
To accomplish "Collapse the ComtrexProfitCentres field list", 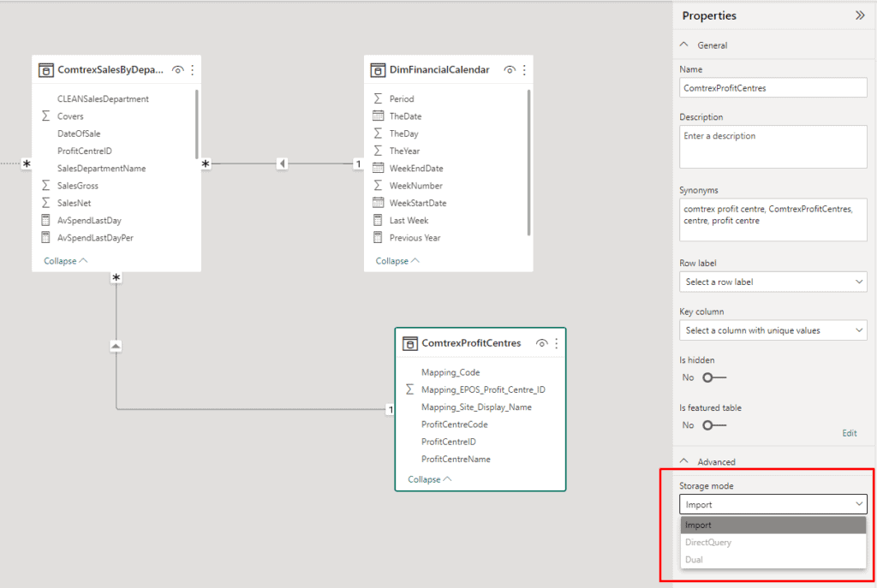I will tap(428, 479).
